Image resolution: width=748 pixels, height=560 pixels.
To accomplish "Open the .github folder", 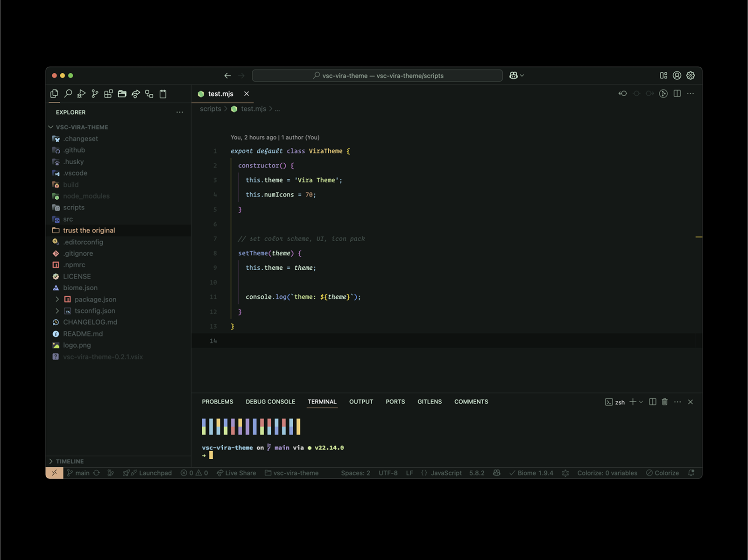I will [x=119, y=150].
